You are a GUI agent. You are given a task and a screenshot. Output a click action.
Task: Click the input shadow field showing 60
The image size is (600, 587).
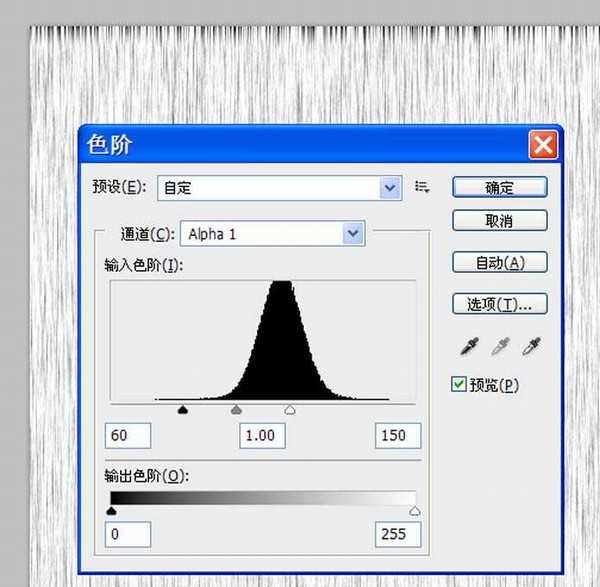tap(128, 435)
